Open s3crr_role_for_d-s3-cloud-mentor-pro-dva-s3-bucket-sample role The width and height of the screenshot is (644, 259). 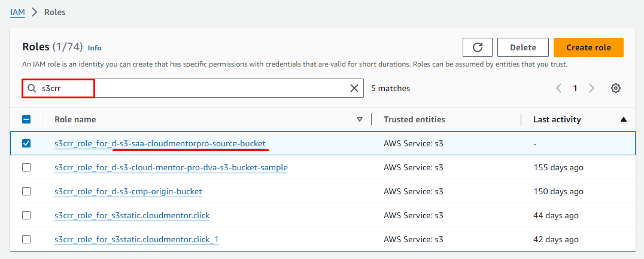(x=171, y=167)
